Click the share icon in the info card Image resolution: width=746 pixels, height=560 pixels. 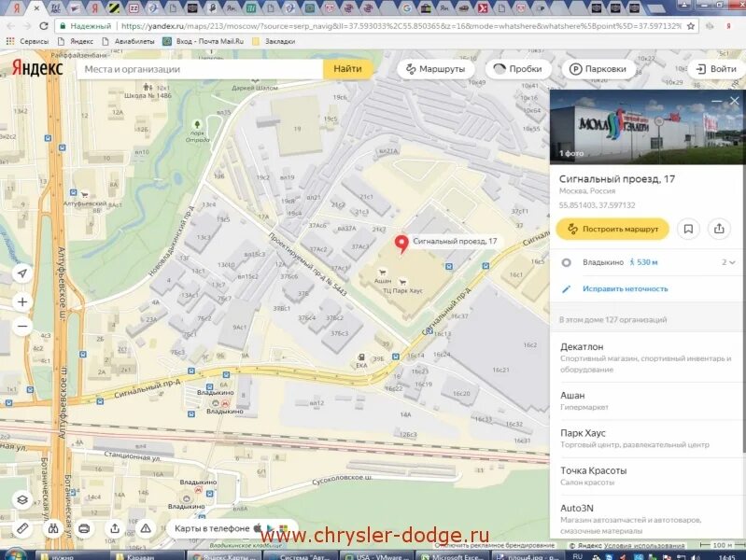tap(719, 229)
